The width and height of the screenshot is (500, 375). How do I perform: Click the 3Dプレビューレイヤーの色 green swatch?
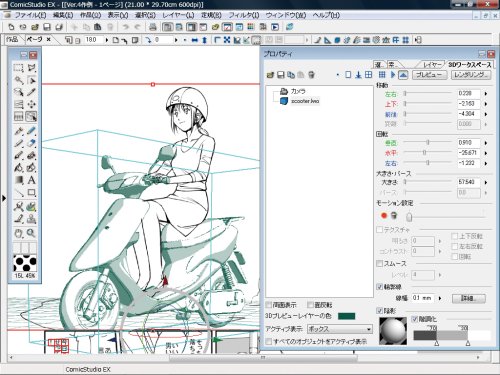pyautogui.click(x=346, y=316)
